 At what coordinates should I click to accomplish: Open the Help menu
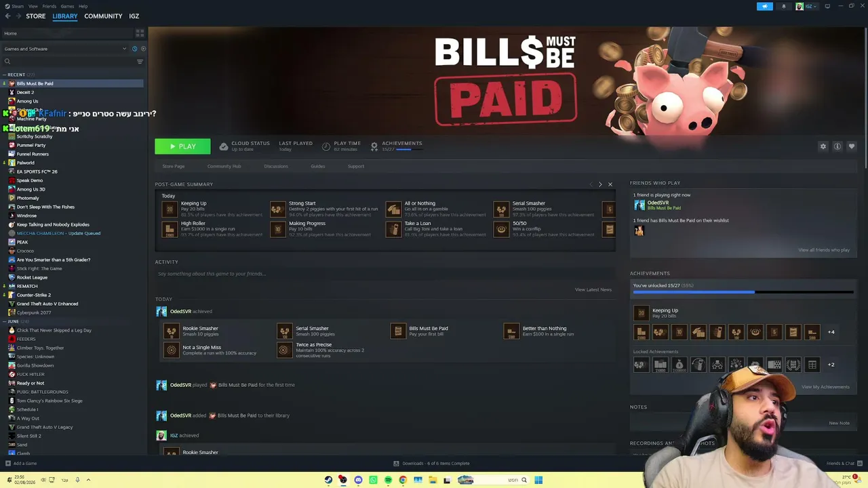tap(83, 6)
